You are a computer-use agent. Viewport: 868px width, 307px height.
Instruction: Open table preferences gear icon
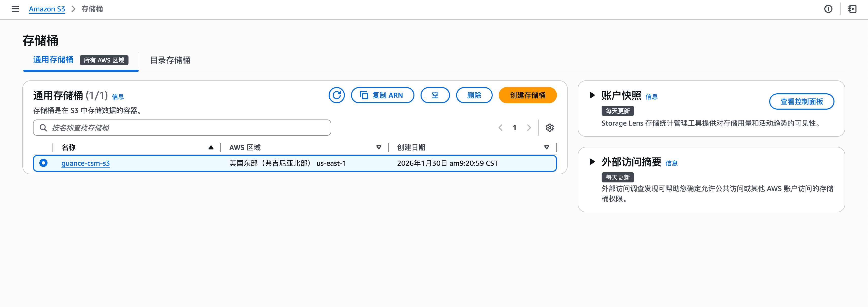pyautogui.click(x=550, y=128)
